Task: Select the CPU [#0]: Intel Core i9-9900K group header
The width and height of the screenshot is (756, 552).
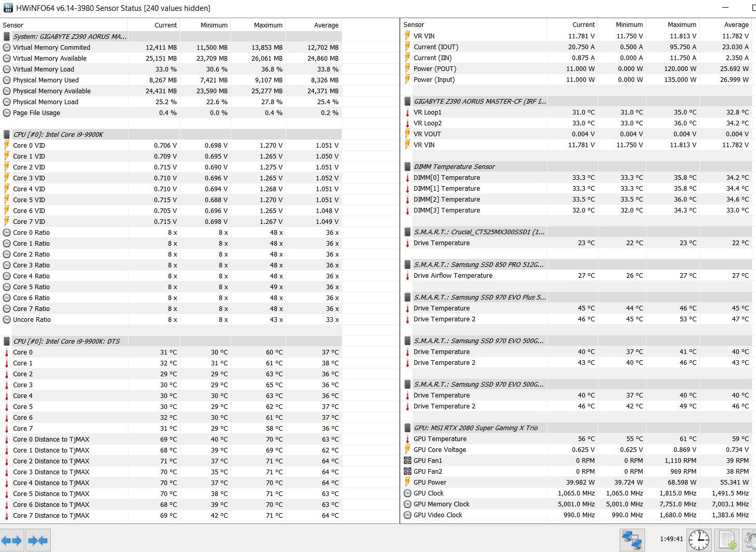Action: click(x=171, y=134)
